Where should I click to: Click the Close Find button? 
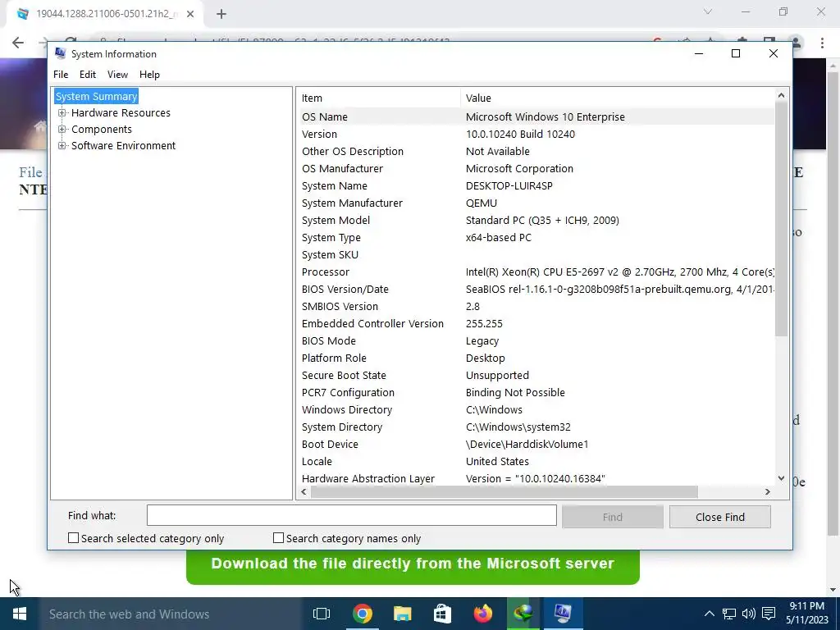tap(719, 517)
